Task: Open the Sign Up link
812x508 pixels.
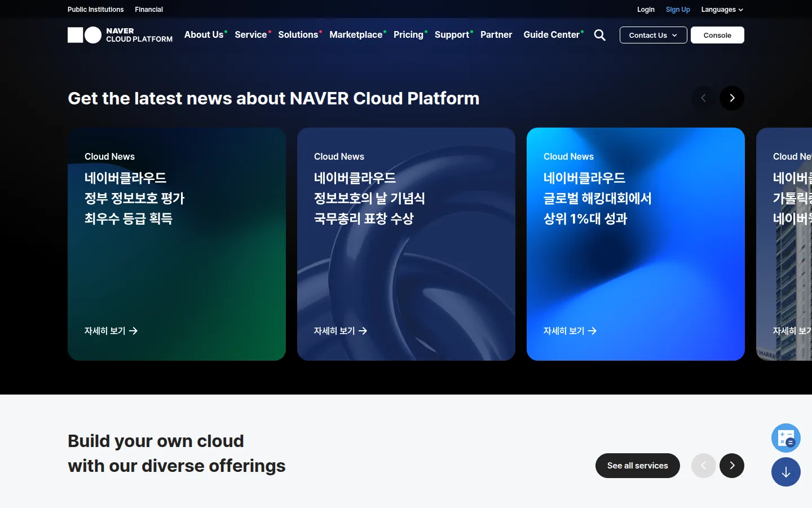Action: pyautogui.click(x=678, y=10)
